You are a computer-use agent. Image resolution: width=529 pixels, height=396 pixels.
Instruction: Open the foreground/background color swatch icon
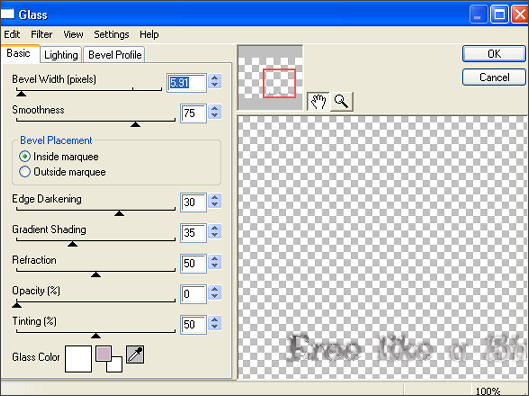coord(109,359)
